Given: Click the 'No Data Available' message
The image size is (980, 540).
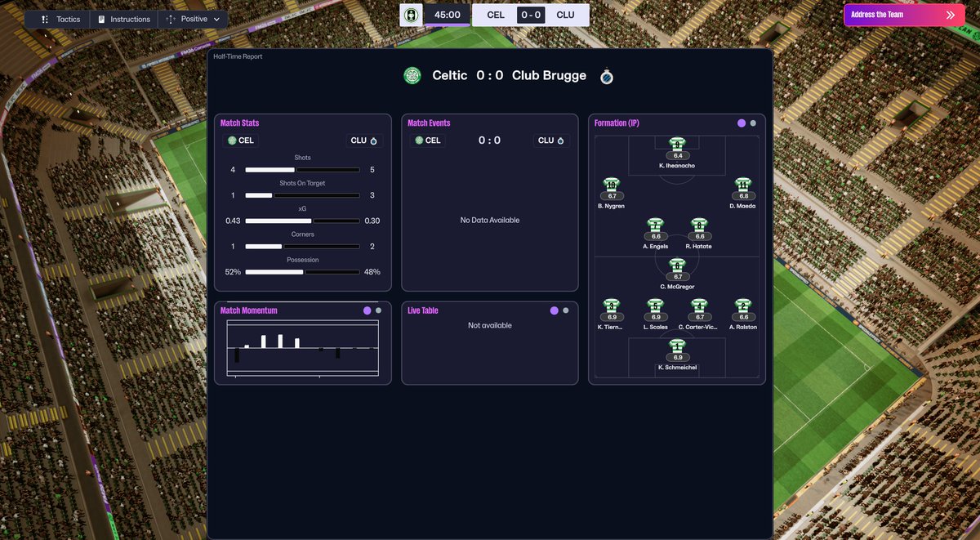Looking at the screenshot, I should pyautogui.click(x=490, y=221).
